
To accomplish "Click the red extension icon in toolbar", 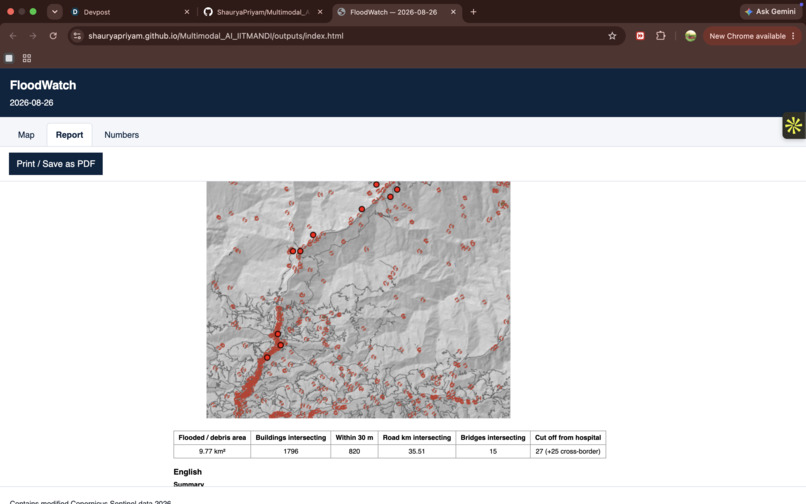I will tap(640, 36).
